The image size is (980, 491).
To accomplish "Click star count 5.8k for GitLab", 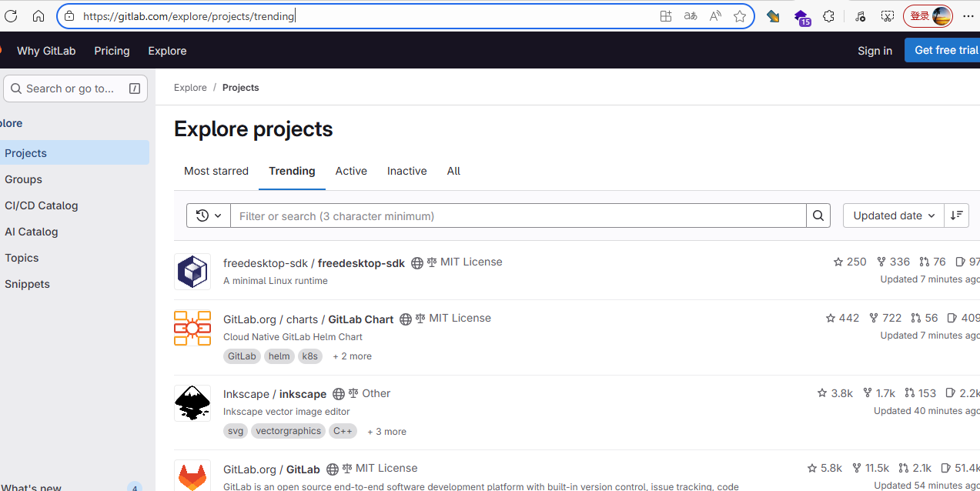I will [824, 468].
